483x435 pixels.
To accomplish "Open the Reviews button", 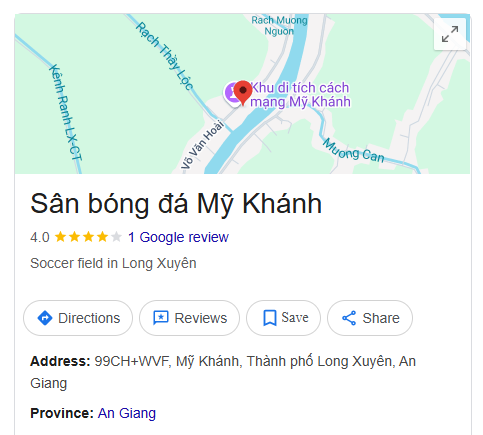I will 189,318.
